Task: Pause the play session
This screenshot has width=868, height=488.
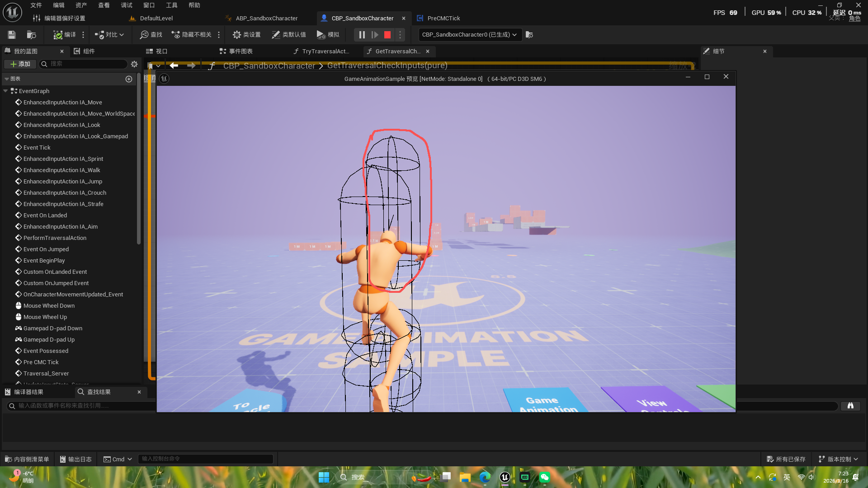Action: [362, 35]
